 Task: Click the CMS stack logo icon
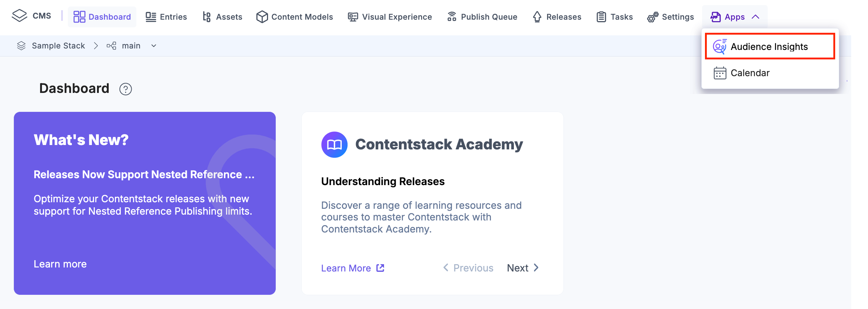pos(20,16)
